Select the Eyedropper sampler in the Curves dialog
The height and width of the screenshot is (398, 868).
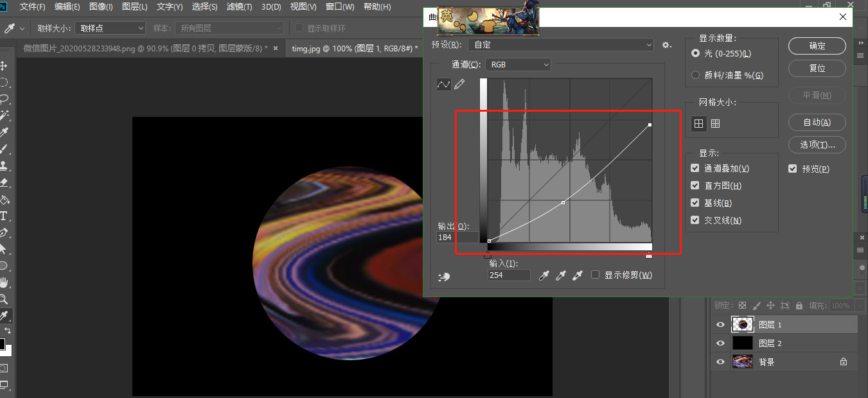[x=544, y=275]
